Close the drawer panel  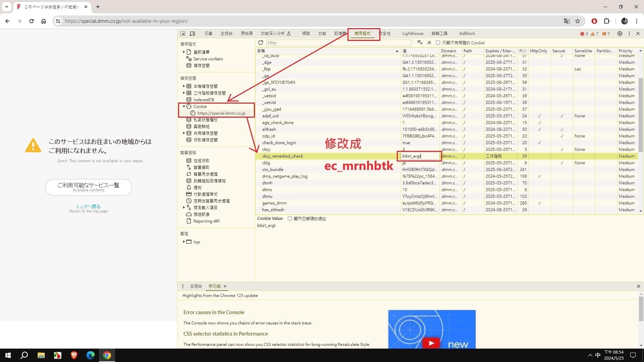(x=638, y=286)
